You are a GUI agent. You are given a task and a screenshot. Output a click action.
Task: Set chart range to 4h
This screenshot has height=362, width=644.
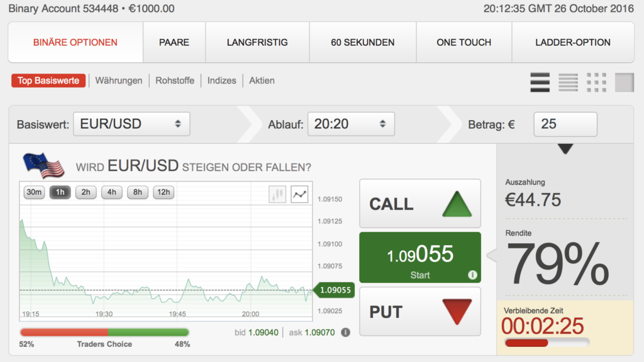click(112, 192)
